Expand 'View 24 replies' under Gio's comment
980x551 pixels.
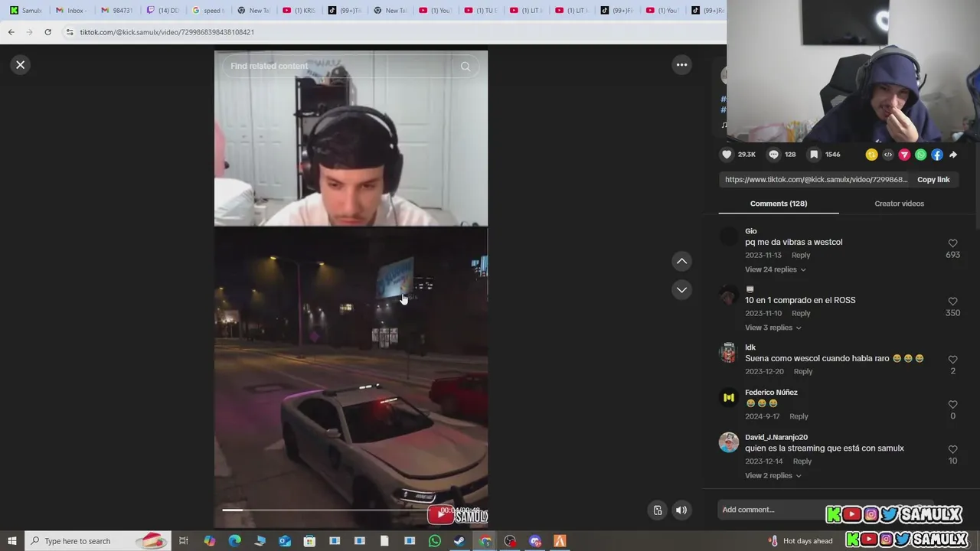pos(775,269)
